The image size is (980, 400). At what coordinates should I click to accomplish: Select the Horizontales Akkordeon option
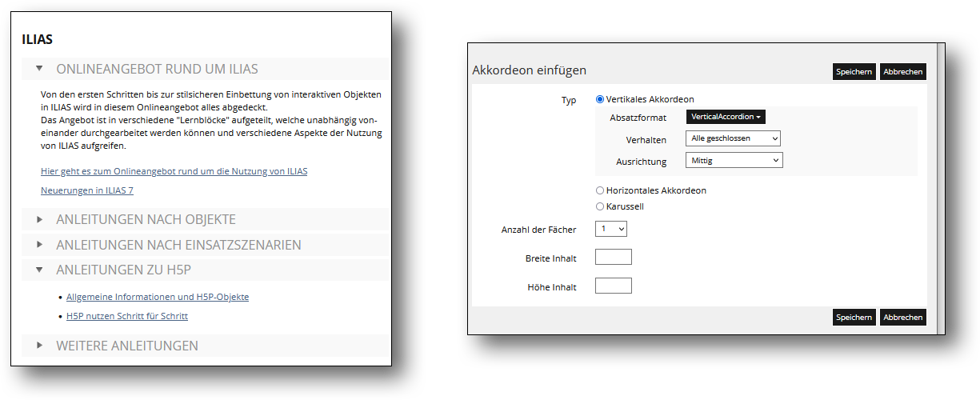[600, 191]
